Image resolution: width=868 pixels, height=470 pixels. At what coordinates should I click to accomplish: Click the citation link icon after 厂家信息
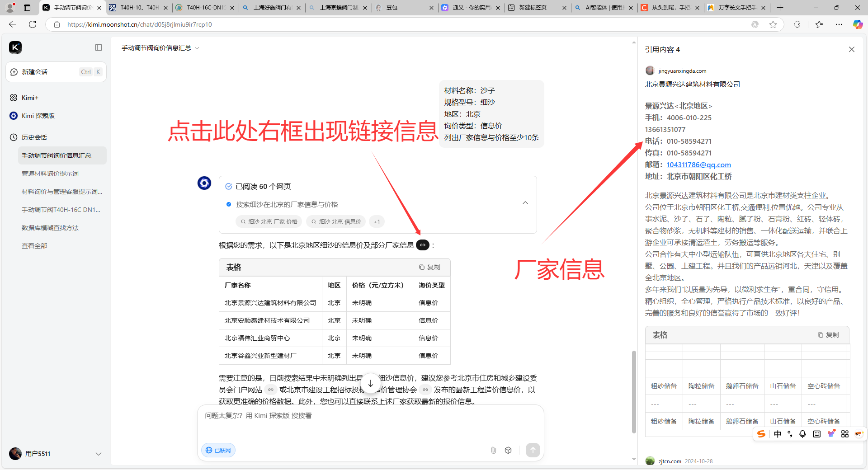click(x=423, y=245)
